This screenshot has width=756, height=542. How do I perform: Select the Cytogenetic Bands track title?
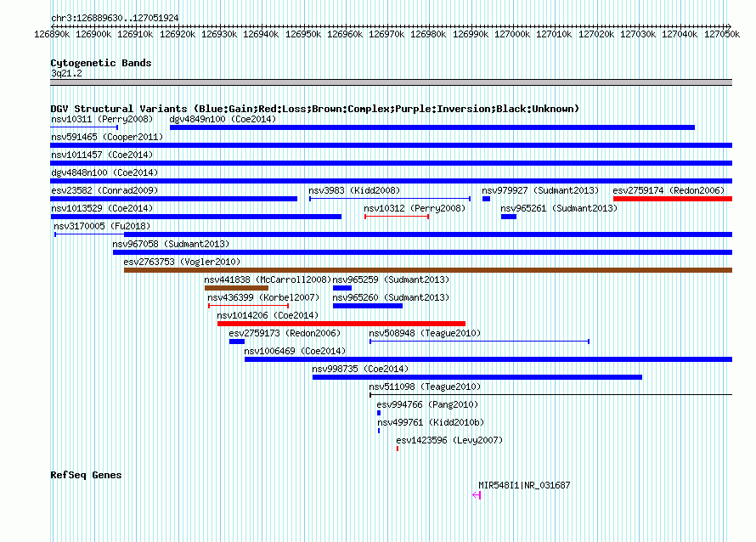(101, 63)
